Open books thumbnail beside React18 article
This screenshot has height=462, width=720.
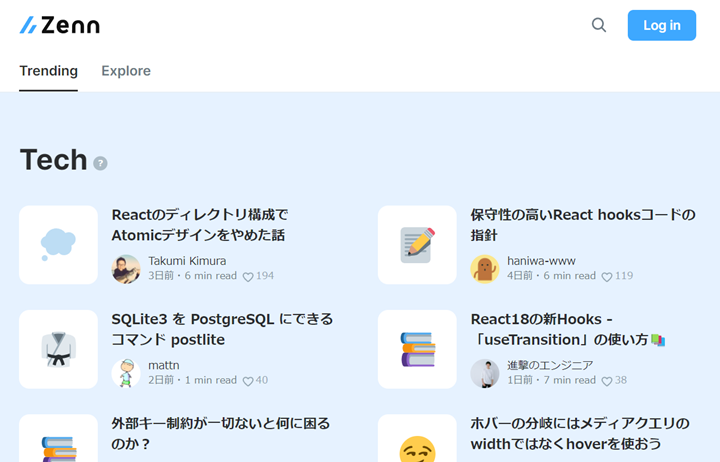(x=417, y=349)
